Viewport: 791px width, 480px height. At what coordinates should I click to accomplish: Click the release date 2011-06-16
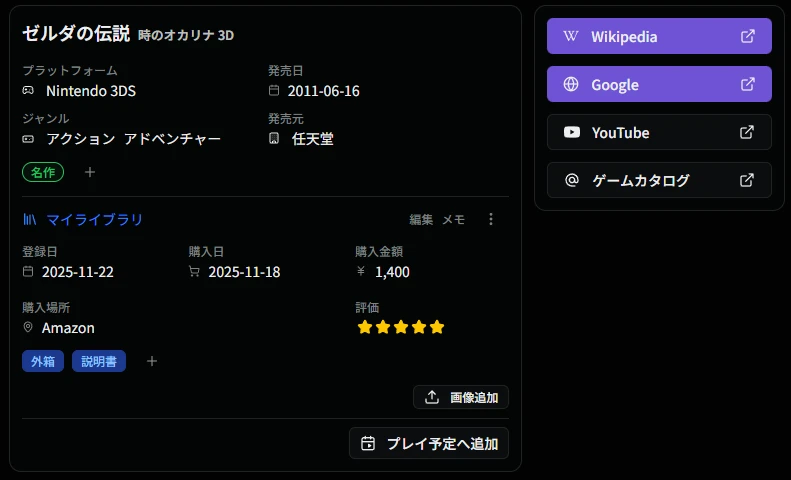click(323, 91)
